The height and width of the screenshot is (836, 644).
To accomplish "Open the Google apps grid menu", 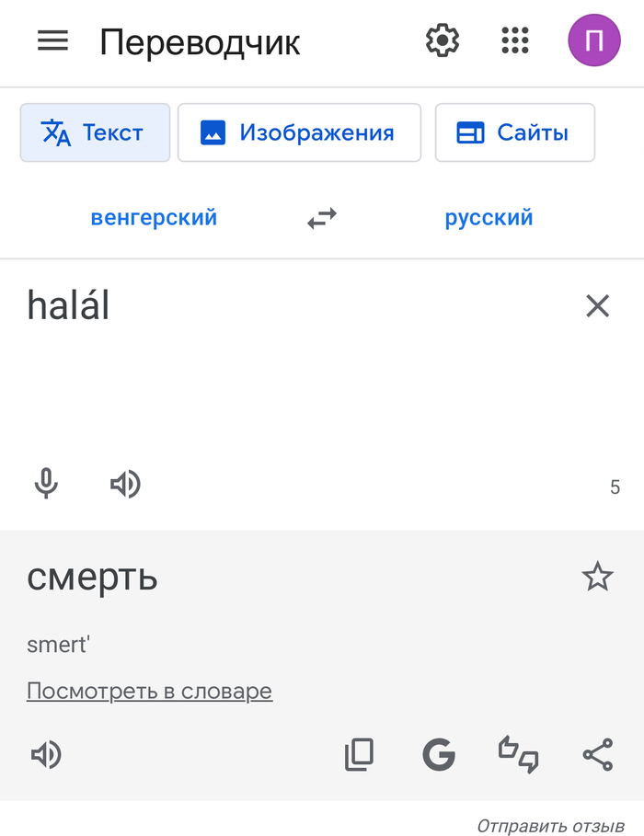I will click(x=515, y=40).
